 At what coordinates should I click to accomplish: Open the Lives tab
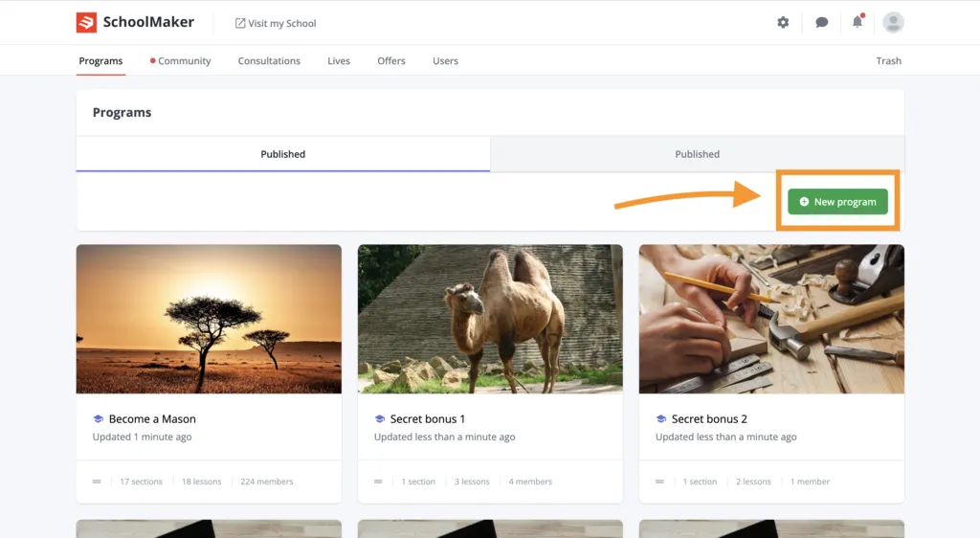pyautogui.click(x=339, y=60)
